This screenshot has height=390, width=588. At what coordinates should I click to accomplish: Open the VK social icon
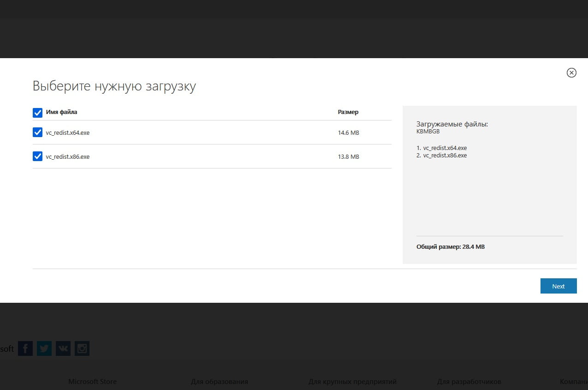point(63,348)
